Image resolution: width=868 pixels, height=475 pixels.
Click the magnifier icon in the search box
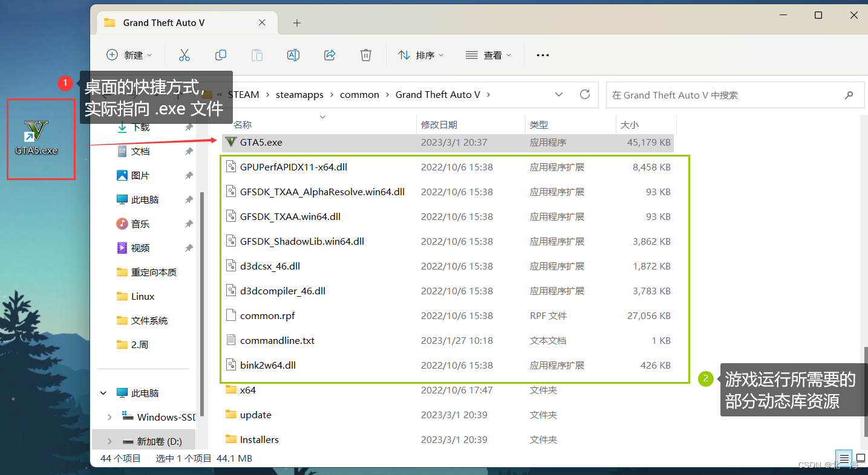click(x=849, y=95)
